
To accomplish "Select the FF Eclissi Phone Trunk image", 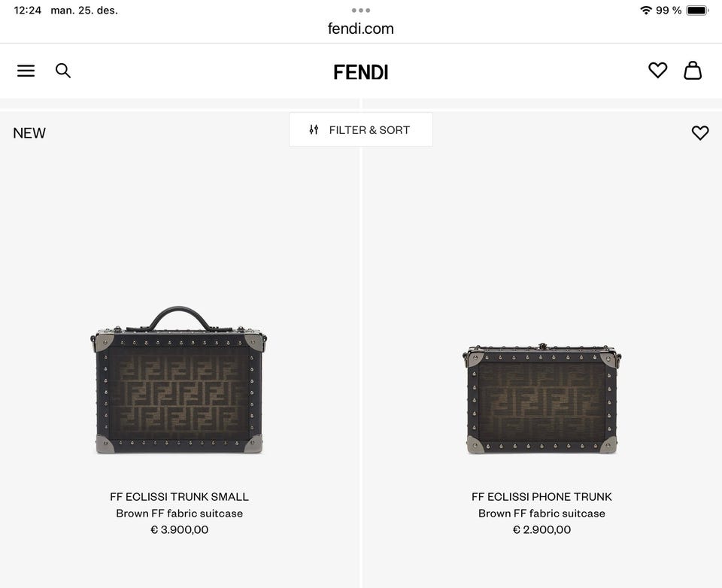I will [541, 399].
